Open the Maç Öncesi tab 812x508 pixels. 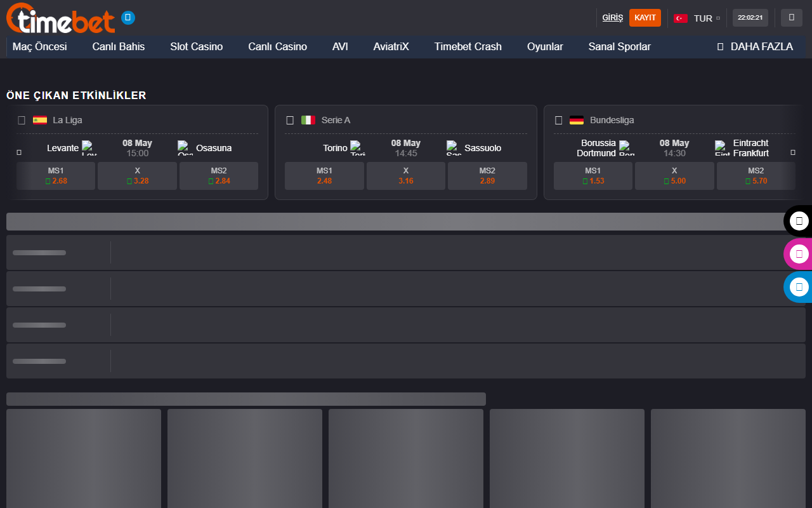[x=40, y=46]
